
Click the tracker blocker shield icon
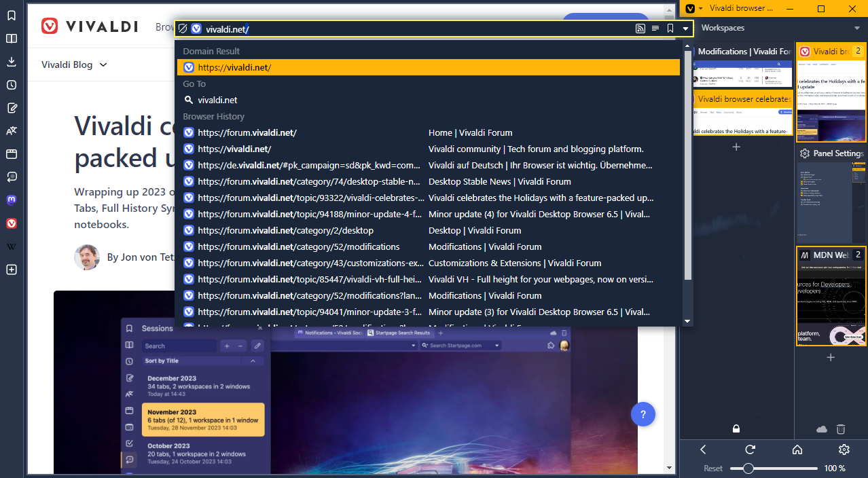(183, 29)
